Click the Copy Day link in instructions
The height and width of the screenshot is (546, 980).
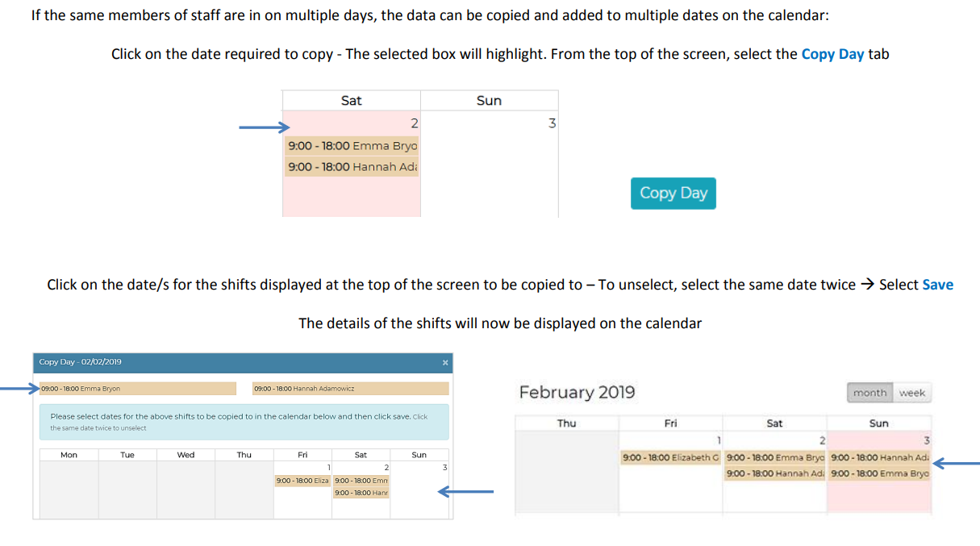pyautogui.click(x=832, y=55)
